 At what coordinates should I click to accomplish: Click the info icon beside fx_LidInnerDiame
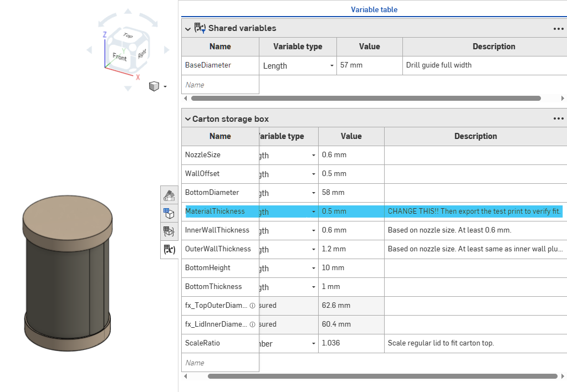pos(252,324)
